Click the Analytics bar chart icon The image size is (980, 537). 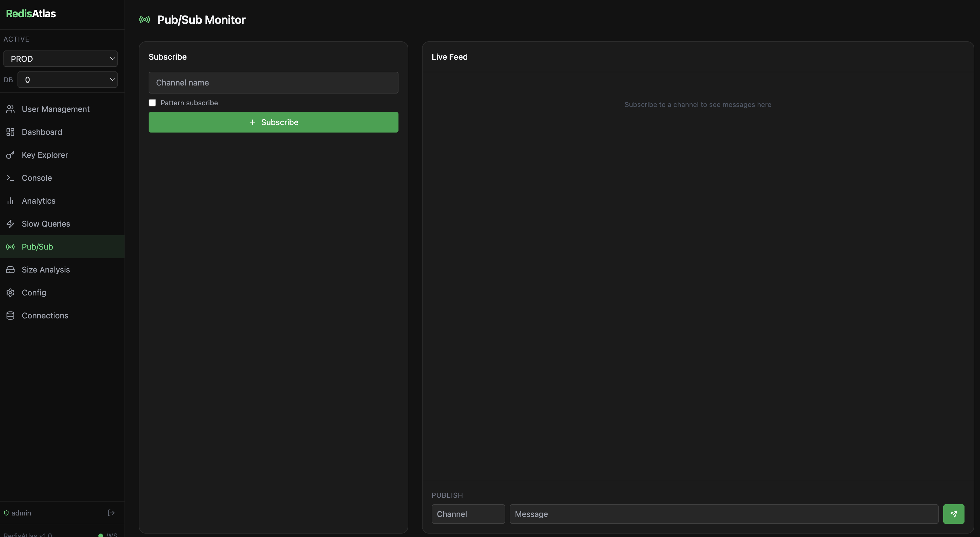(10, 201)
